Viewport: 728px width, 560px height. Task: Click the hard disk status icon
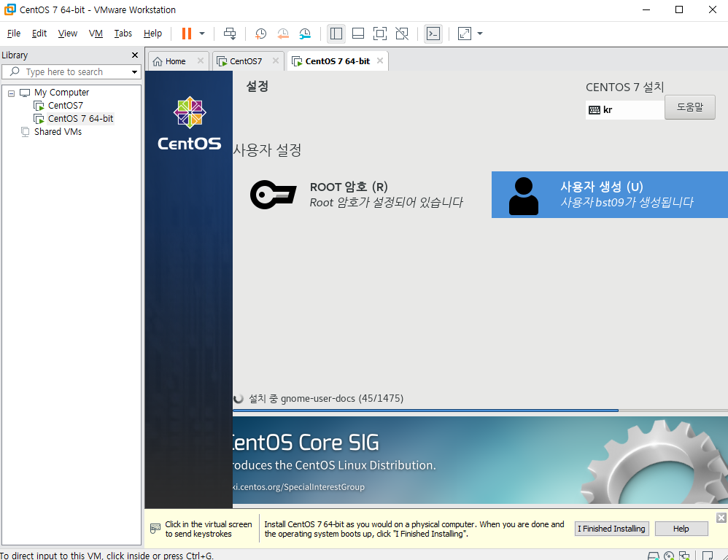(654, 556)
